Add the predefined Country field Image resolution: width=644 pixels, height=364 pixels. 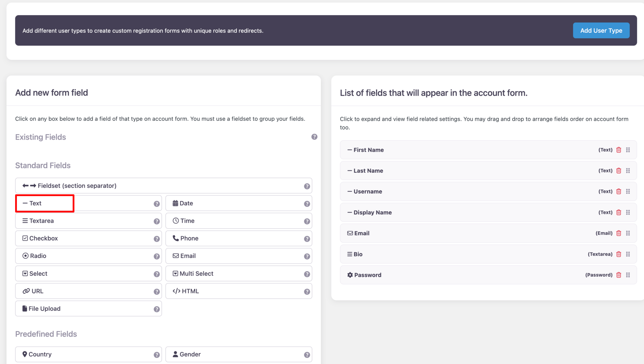pos(88,354)
